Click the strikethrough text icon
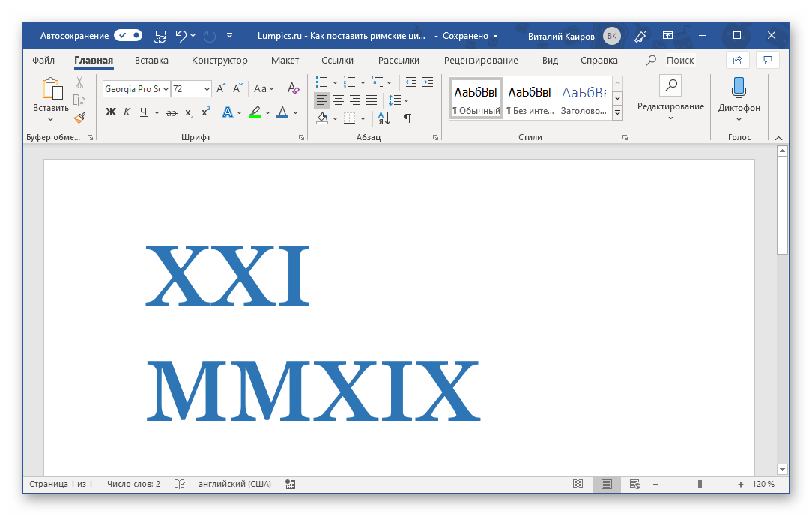Image resolution: width=812 pixels, height=516 pixels. [171, 113]
